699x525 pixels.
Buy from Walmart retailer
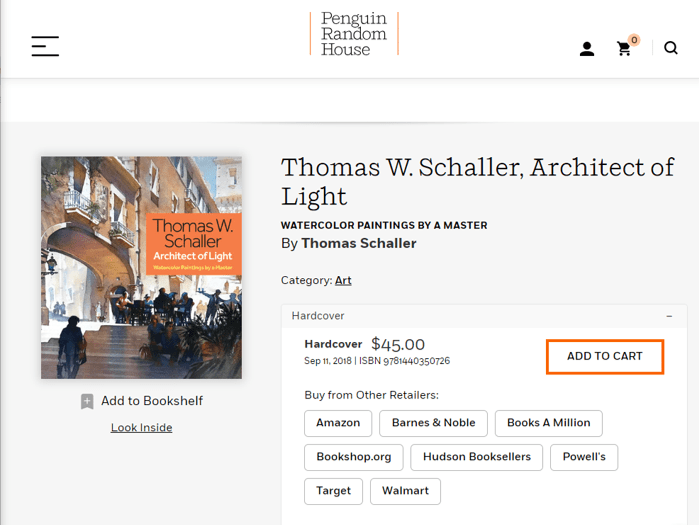tap(405, 491)
